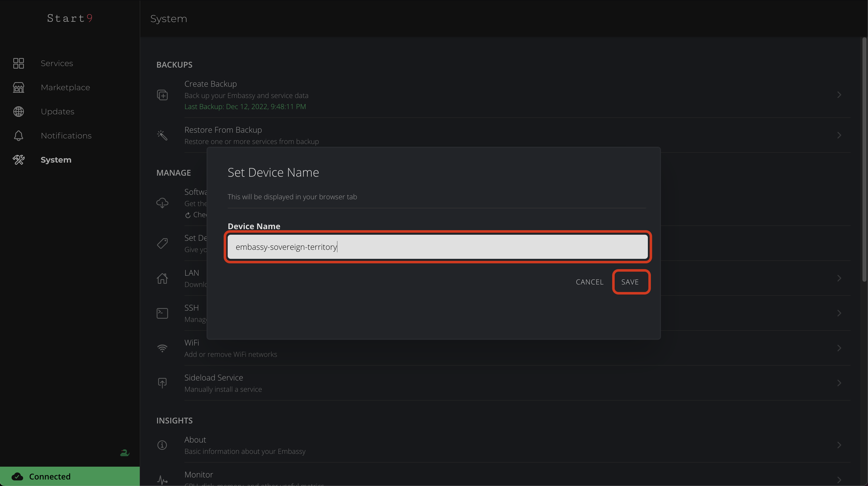
Task: Click the WiFi signal icon
Action: coord(162,348)
